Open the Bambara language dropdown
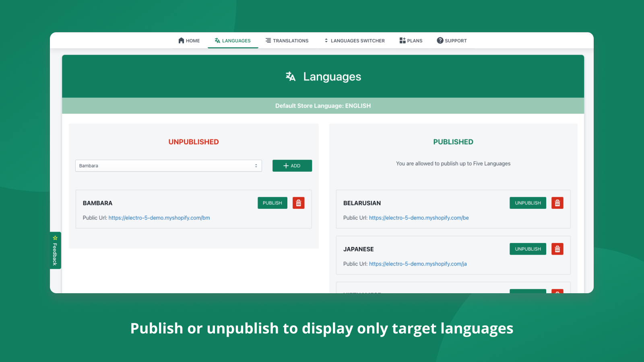Viewport: 644px width, 362px height. coord(169,166)
